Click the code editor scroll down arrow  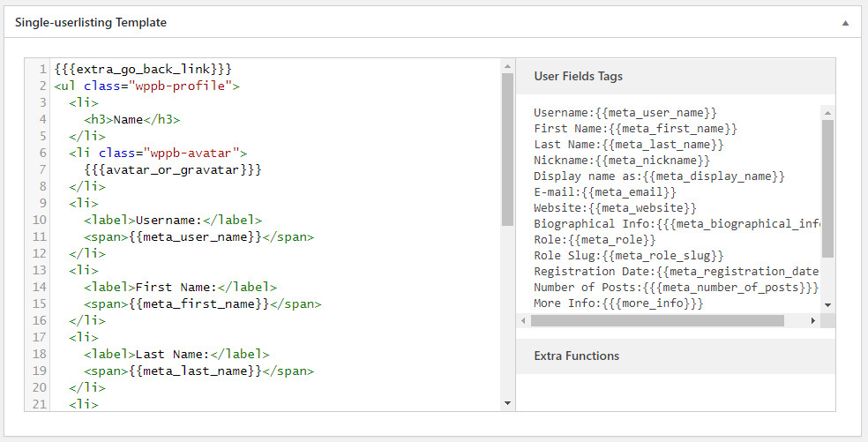pos(507,403)
